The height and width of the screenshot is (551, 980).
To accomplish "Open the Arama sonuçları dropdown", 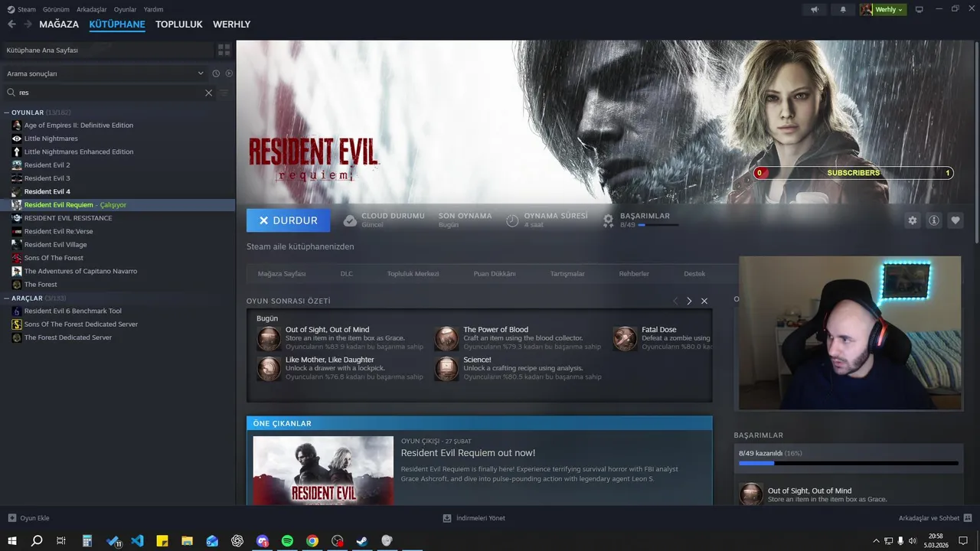I will pos(105,73).
